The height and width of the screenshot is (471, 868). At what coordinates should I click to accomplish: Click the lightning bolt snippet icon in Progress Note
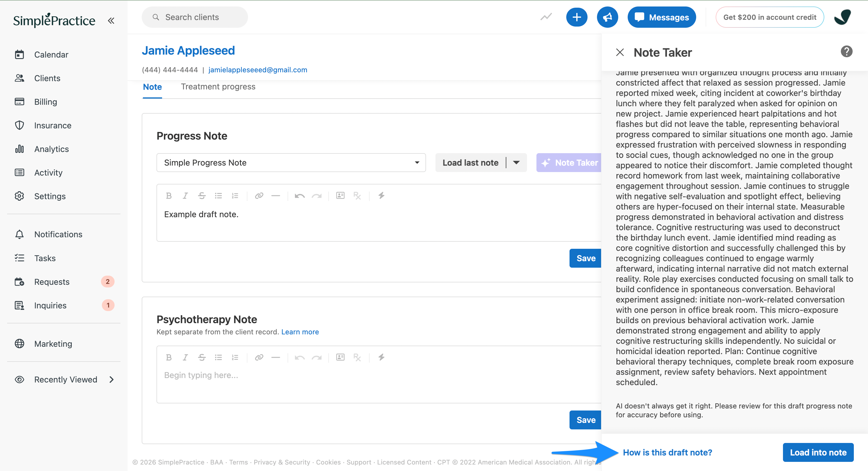click(381, 195)
